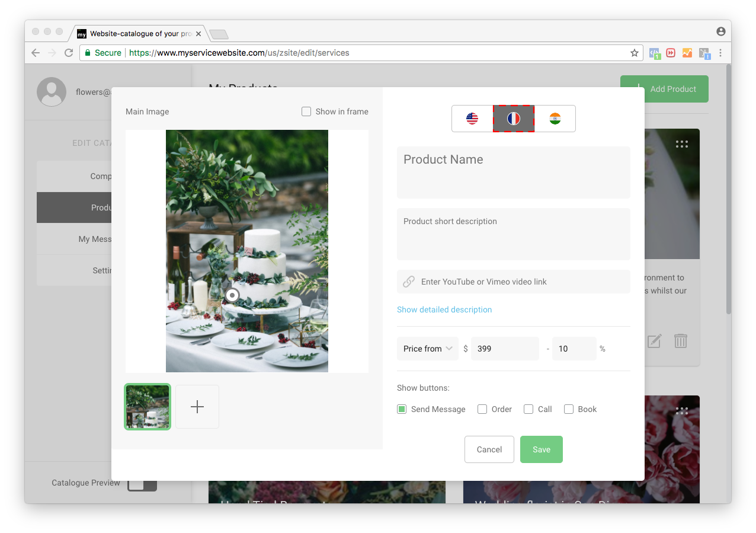
Task: Enable the Order button checkbox
Action: [482, 409]
